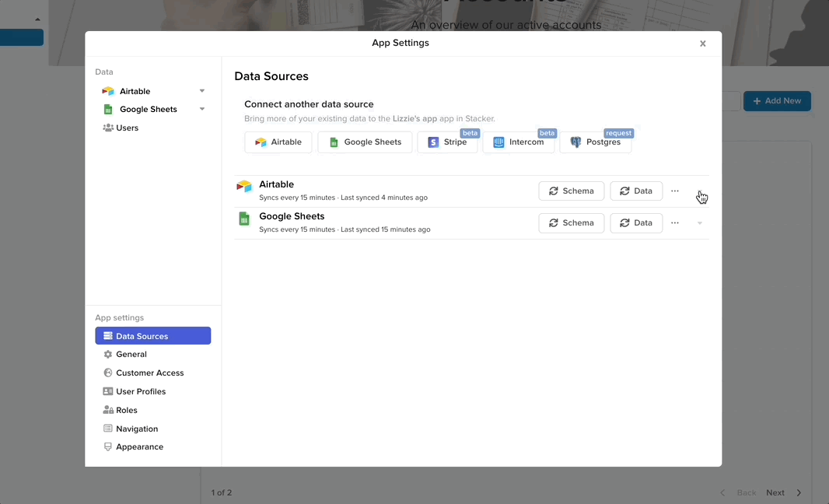Expand the Google Sheets data source row details
This screenshot has width=829, height=504.
pyautogui.click(x=699, y=223)
